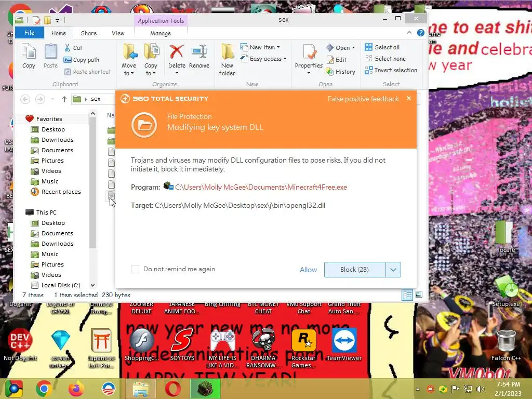Collapse the ribbon with the chevron

point(409,33)
